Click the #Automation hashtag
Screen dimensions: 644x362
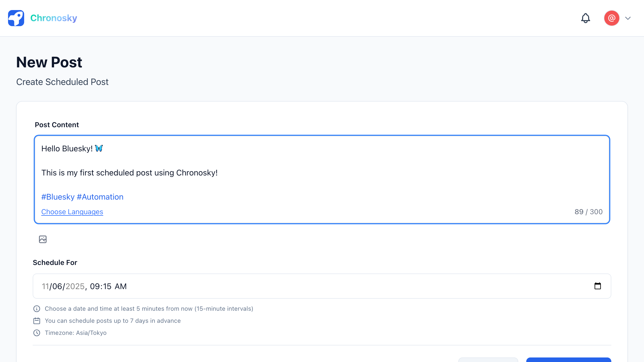pyautogui.click(x=100, y=197)
